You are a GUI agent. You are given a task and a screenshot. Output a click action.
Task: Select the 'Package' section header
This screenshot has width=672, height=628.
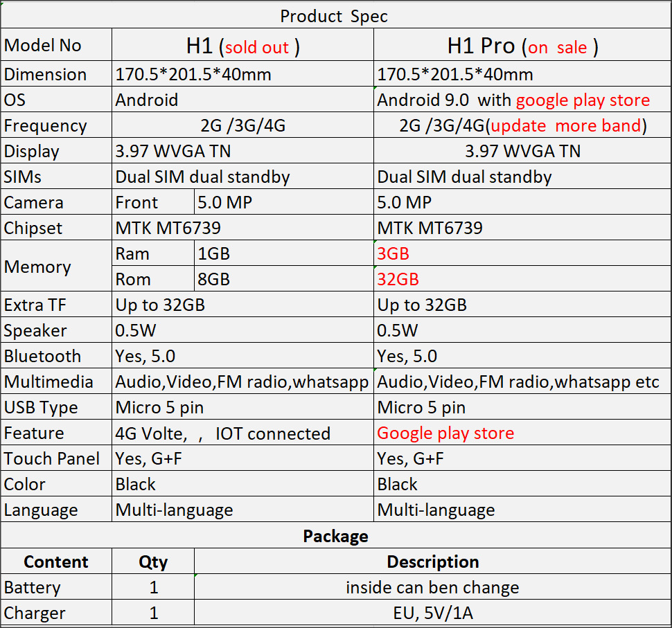(336, 535)
